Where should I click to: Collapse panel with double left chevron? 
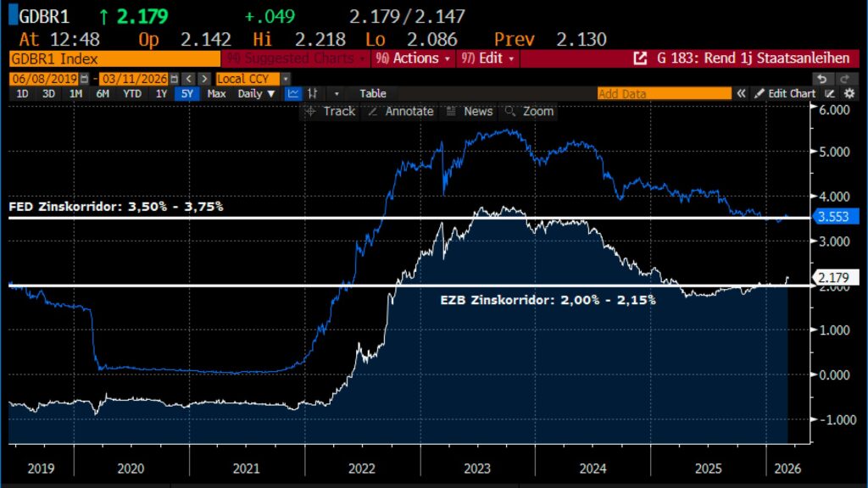click(741, 94)
